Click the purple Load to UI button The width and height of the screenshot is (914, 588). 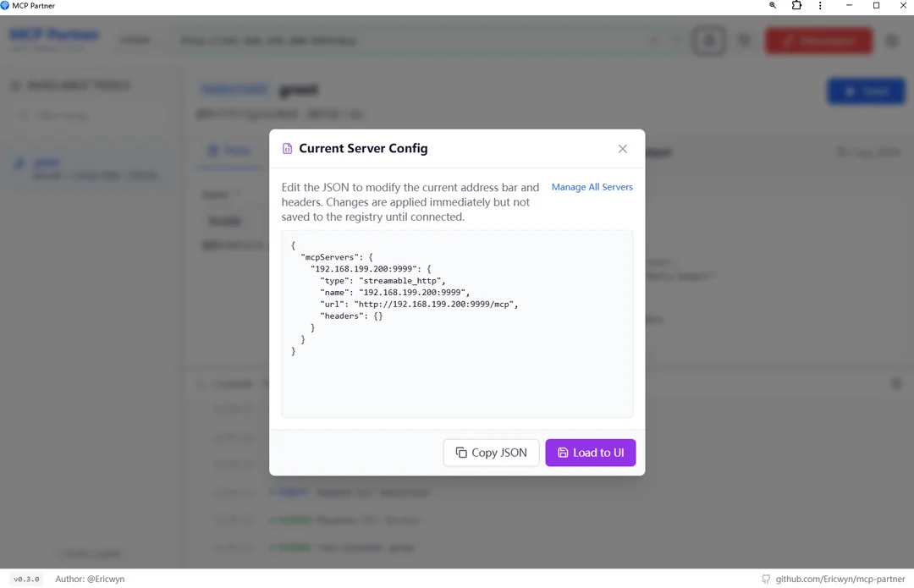pos(591,453)
